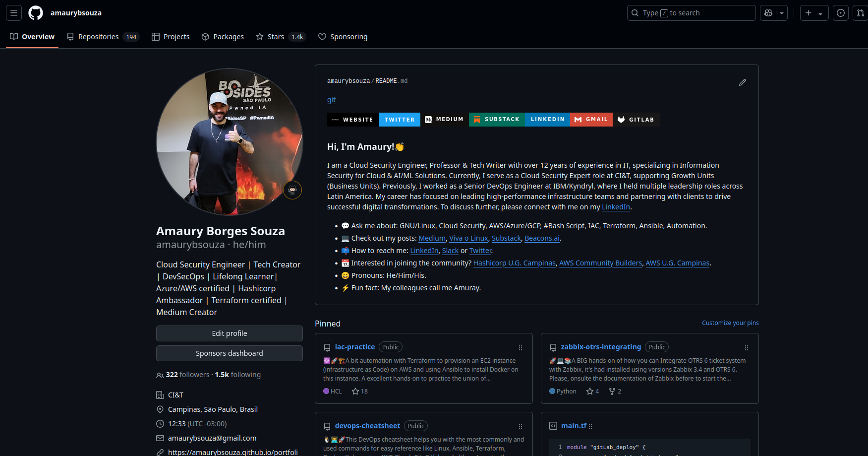Edit README with the pencil icon
This screenshot has width=868, height=456.
coord(742,82)
